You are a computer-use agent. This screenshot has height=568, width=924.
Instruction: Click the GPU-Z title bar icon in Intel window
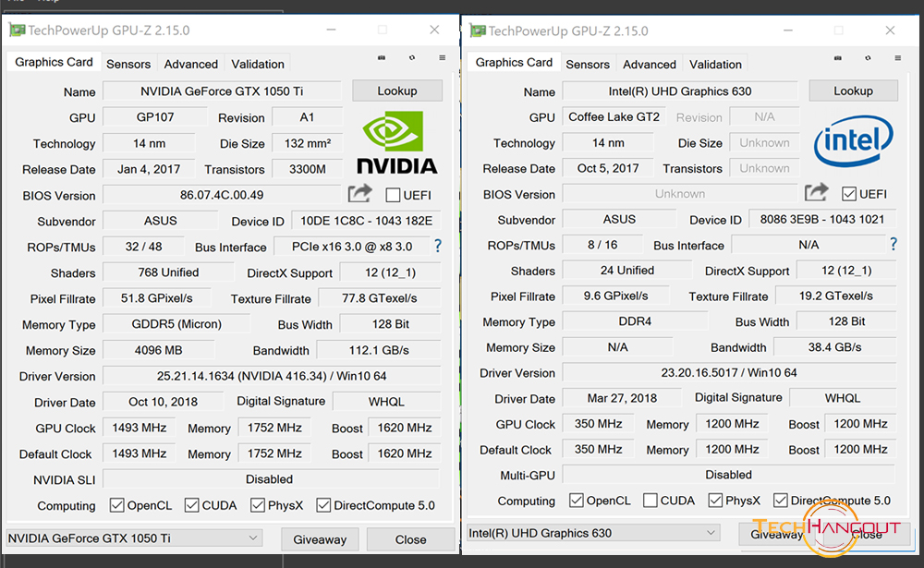tap(477, 30)
